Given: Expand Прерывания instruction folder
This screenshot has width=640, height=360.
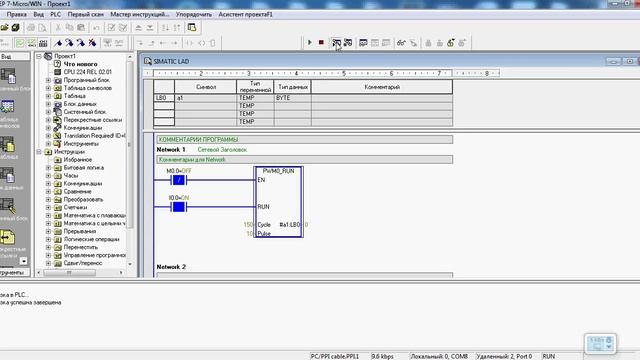Looking at the screenshot, I should point(48,231).
